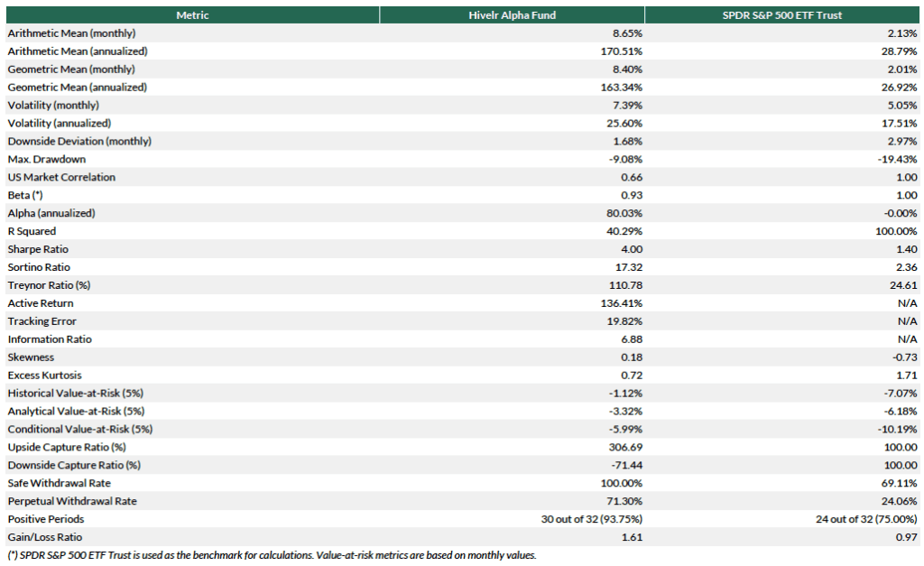Click the Hivelr Alpha Fund column header
The image size is (924, 566).
click(513, 15)
